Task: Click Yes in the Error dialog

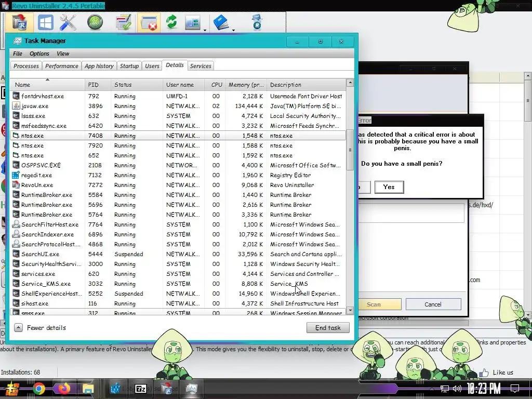Action: point(389,187)
